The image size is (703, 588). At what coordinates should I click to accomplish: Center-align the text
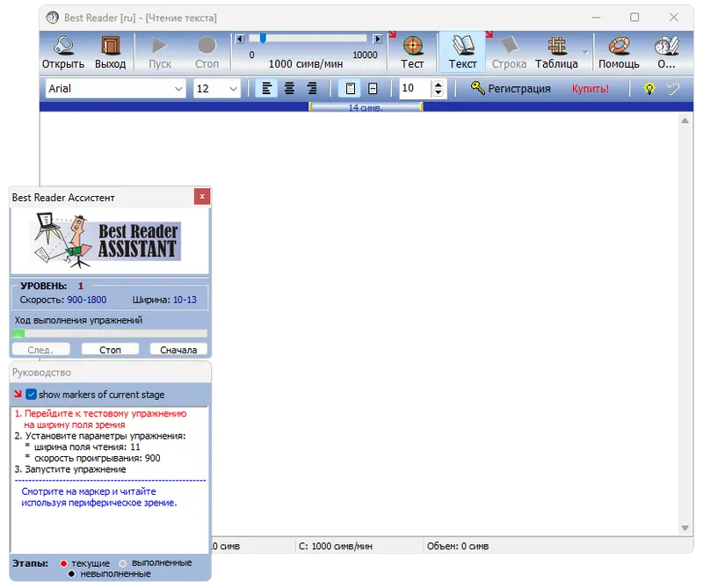point(290,89)
